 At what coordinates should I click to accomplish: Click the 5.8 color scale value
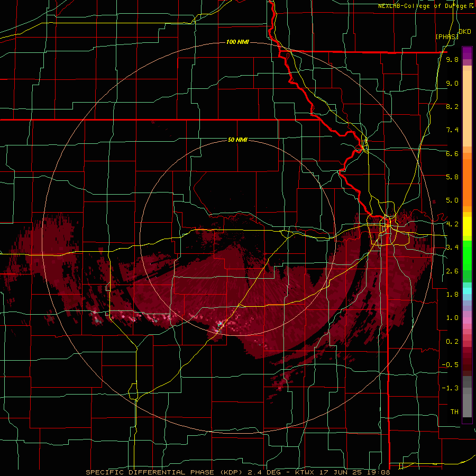[452, 177]
